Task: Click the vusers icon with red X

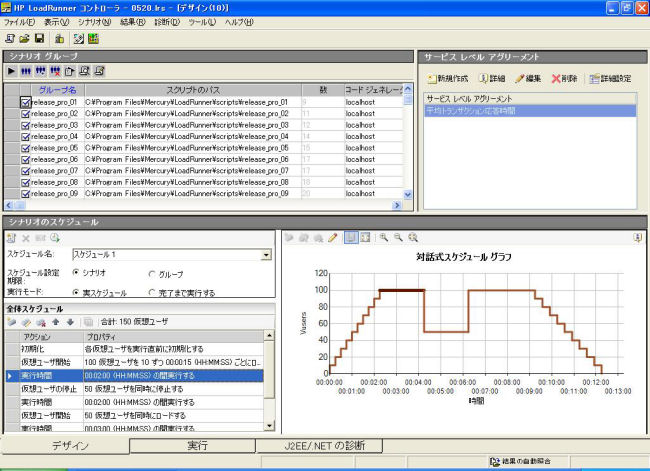Action: [55, 71]
